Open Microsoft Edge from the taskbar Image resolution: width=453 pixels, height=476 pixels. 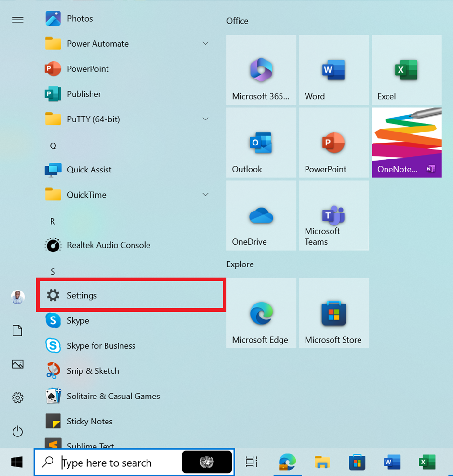click(287, 462)
